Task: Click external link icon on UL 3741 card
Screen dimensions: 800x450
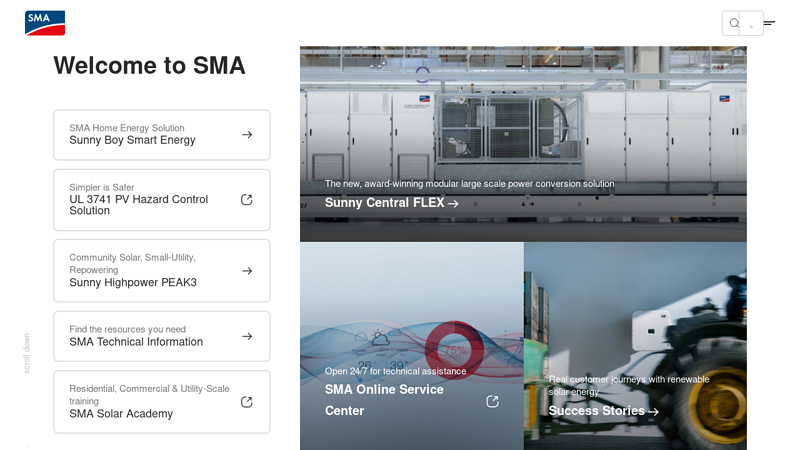Action: coord(247,200)
